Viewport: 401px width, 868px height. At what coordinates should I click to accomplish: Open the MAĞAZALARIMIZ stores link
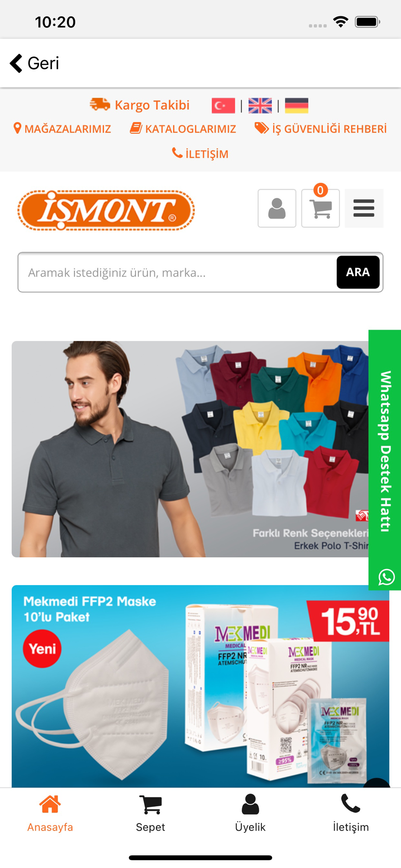point(62,128)
